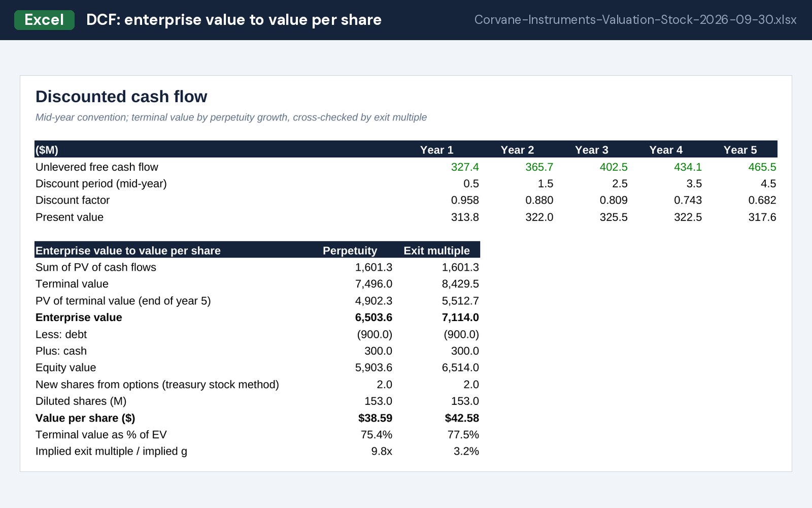The image size is (812, 508).
Task: Select Year 3 cash flow value 402.5
Action: pos(614,167)
